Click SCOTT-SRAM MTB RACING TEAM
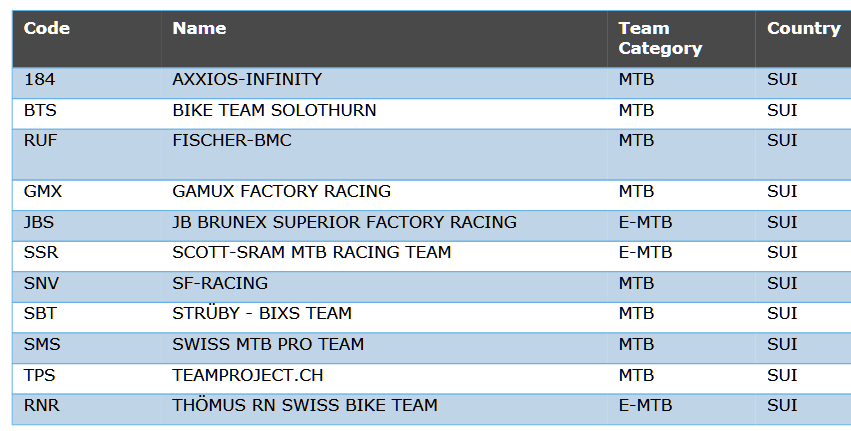 click(x=311, y=252)
